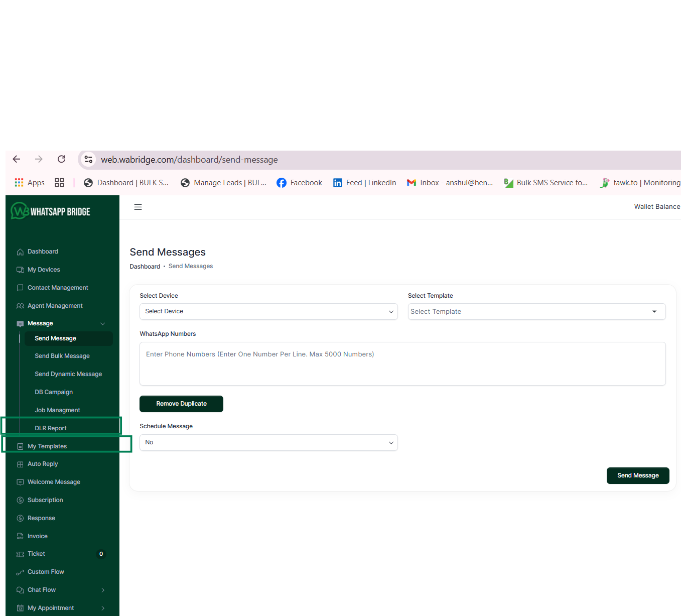Click the browser address bar URL
The image size is (681, 616).
pos(189,160)
